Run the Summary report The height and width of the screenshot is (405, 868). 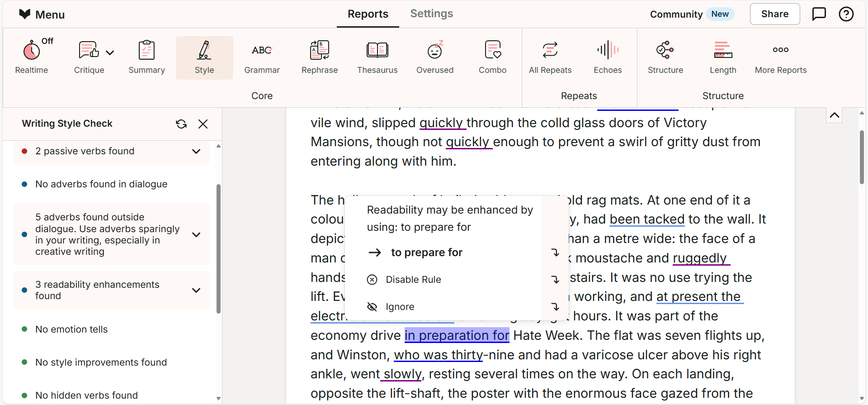[146, 57]
